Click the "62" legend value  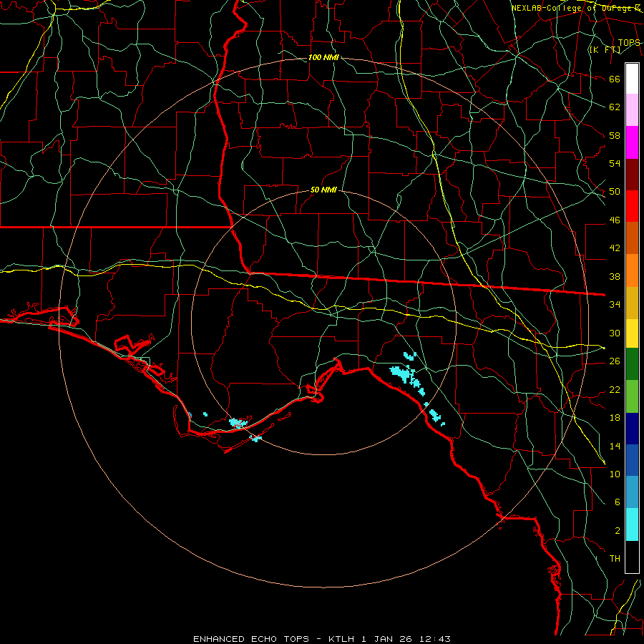615,107
